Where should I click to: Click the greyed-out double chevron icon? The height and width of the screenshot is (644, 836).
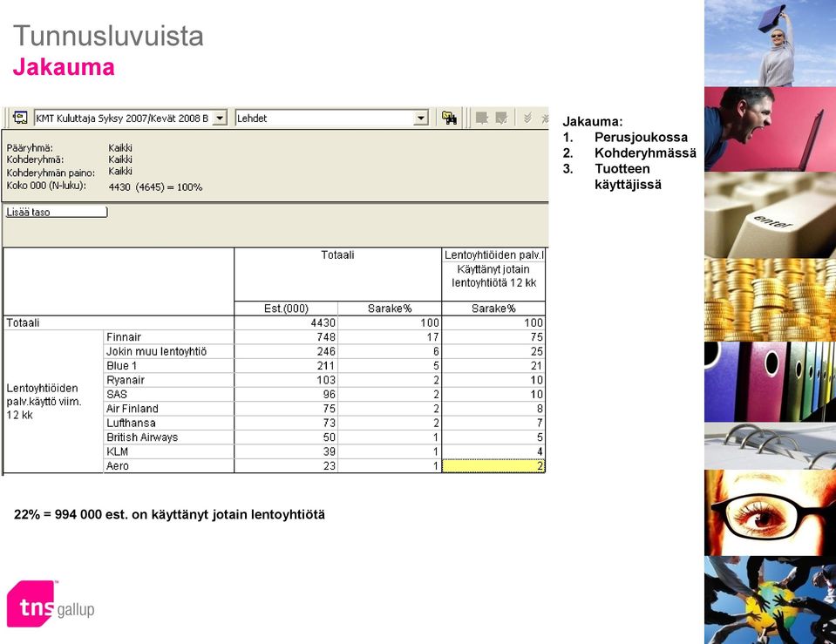pyautogui.click(x=527, y=118)
